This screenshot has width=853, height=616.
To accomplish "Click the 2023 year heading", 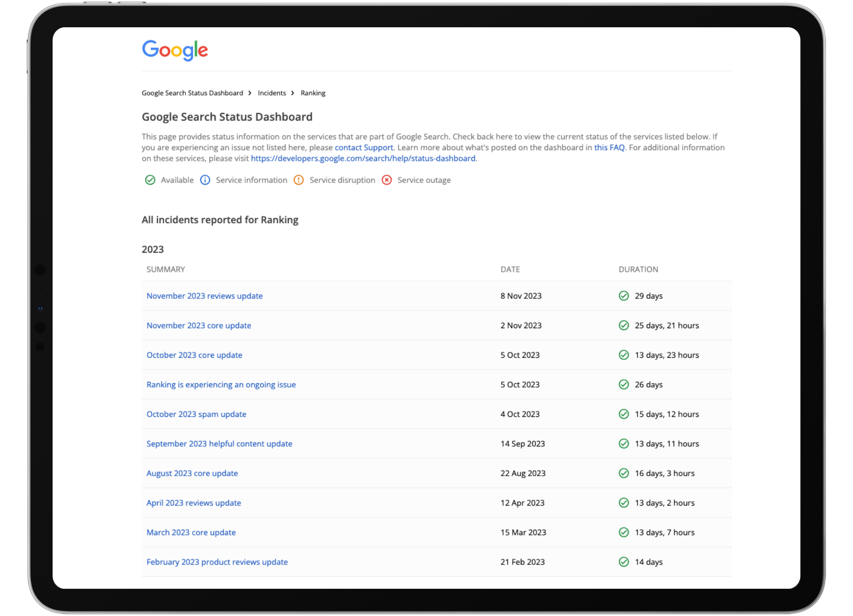I will 153,249.
